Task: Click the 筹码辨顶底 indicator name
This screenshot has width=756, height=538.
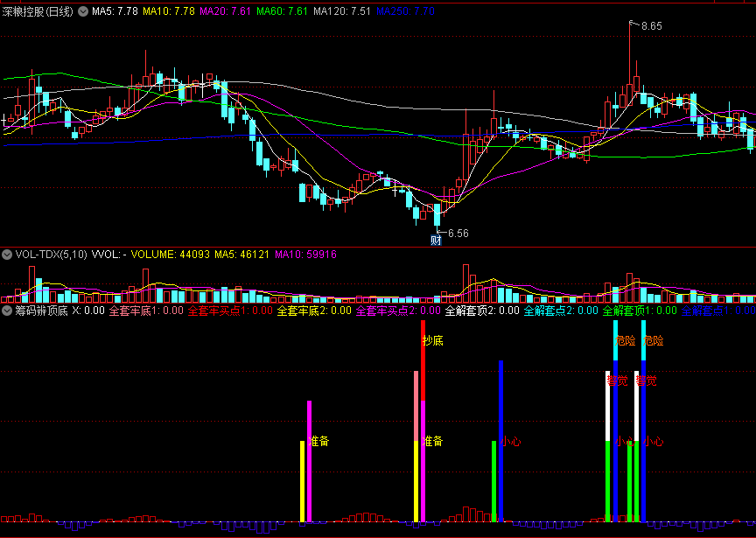Action: pyautogui.click(x=41, y=311)
